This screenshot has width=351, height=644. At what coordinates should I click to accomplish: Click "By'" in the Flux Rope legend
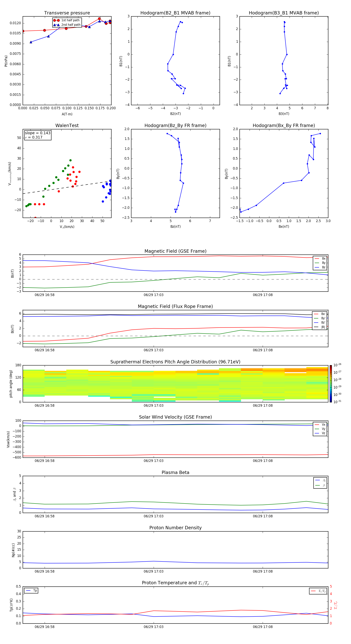click(320, 318)
